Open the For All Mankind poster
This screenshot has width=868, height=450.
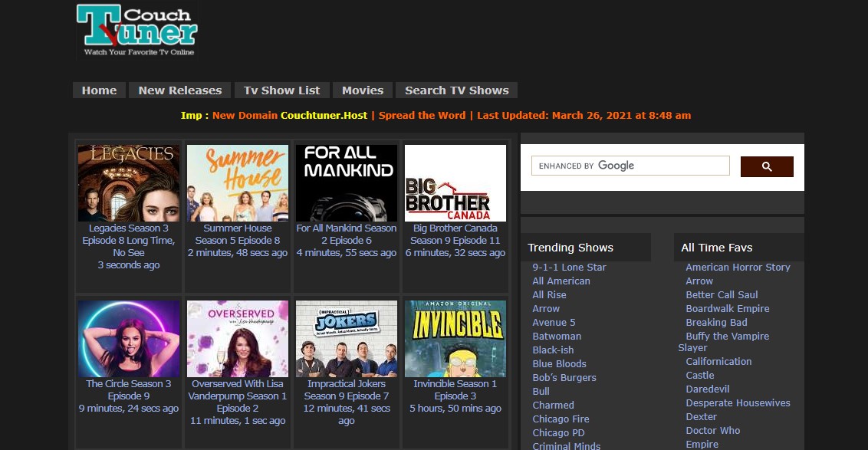(347, 183)
